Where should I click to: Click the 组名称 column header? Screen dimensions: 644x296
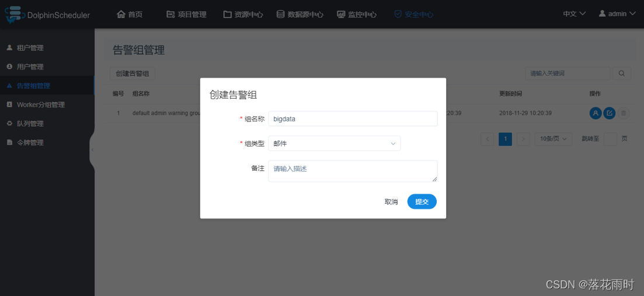[141, 93]
